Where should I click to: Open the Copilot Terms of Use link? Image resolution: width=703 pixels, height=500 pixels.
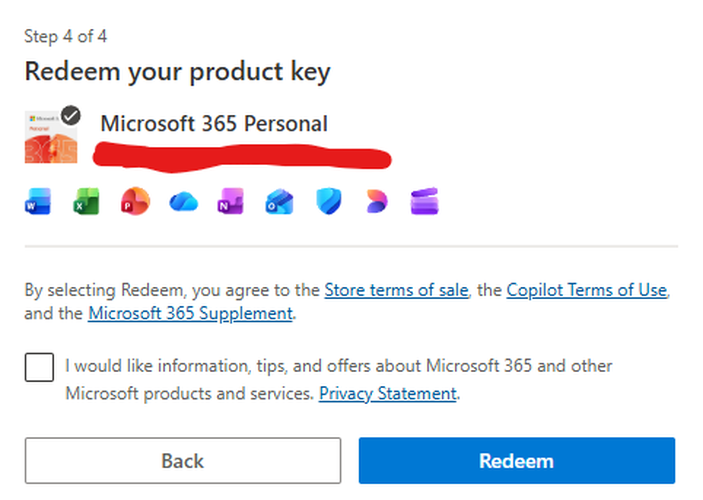tap(586, 290)
